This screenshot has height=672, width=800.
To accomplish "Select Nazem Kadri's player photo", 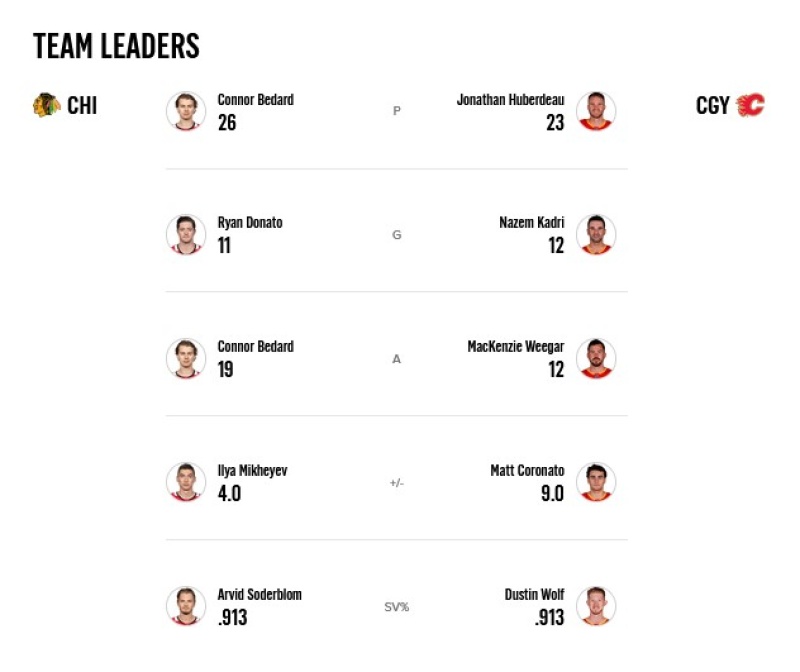I will [596, 234].
